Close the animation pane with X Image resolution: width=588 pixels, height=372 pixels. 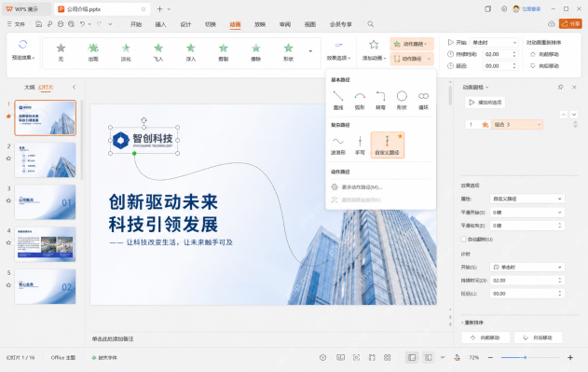pos(574,87)
